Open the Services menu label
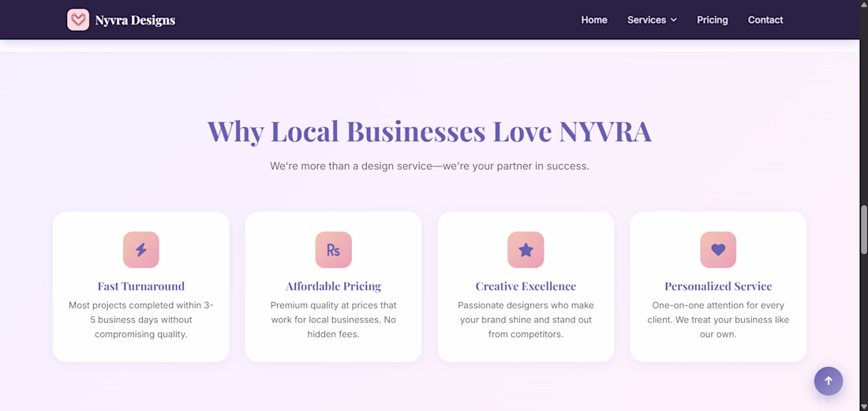868x411 pixels. (x=646, y=20)
